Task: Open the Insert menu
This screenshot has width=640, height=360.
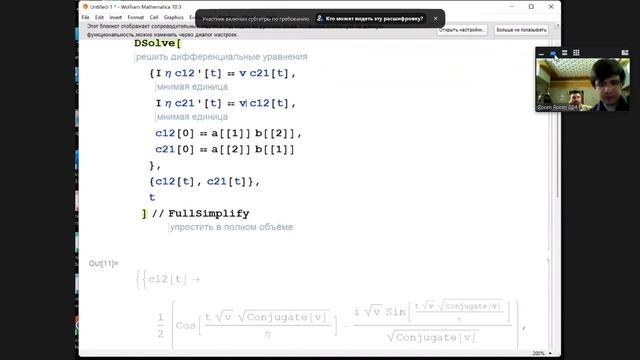Action: pyautogui.click(x=116, y=18)
